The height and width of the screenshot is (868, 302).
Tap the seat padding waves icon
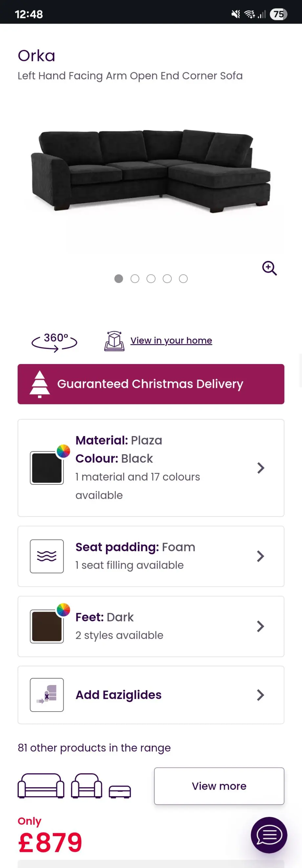pos(47,556)
